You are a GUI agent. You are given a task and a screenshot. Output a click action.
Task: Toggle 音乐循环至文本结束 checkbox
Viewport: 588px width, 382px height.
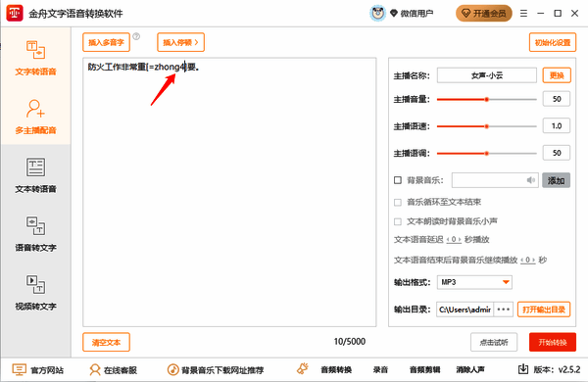(x=398, y=203)
